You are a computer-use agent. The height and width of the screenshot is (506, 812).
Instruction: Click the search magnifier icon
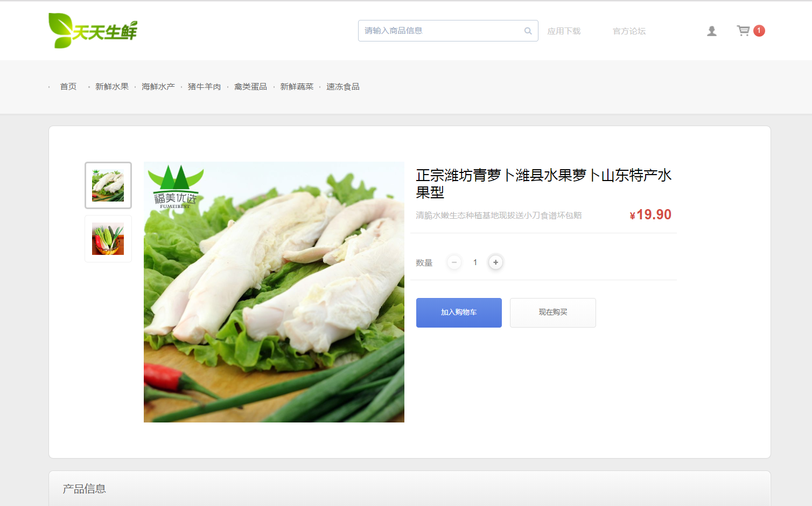528,31
